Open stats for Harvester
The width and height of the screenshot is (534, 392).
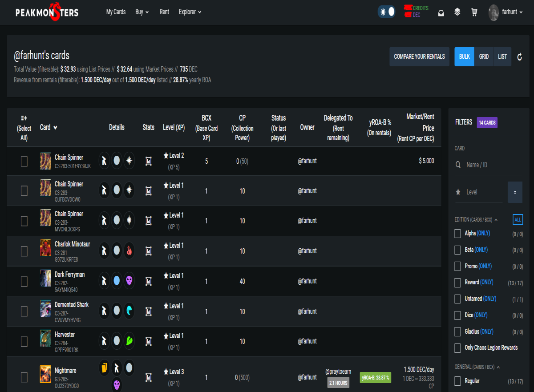point(149,342)
